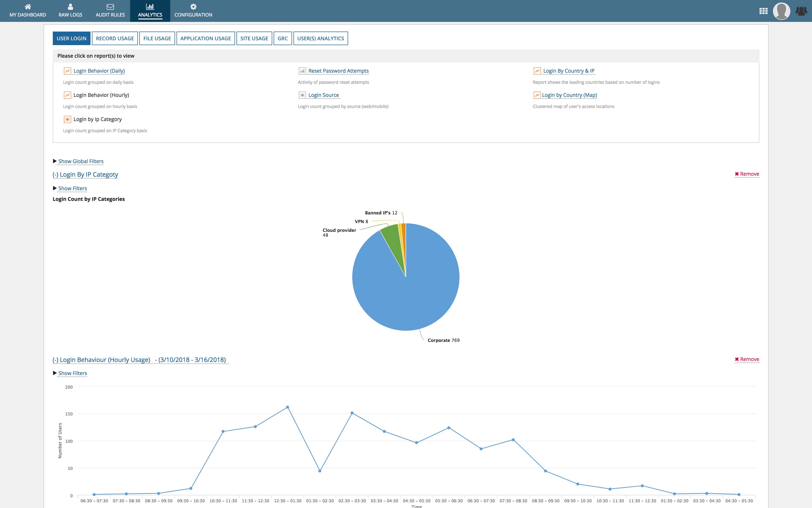
Task: Expand Show Filters under Login By IP Categoty
Action: [x=73, y=188]
